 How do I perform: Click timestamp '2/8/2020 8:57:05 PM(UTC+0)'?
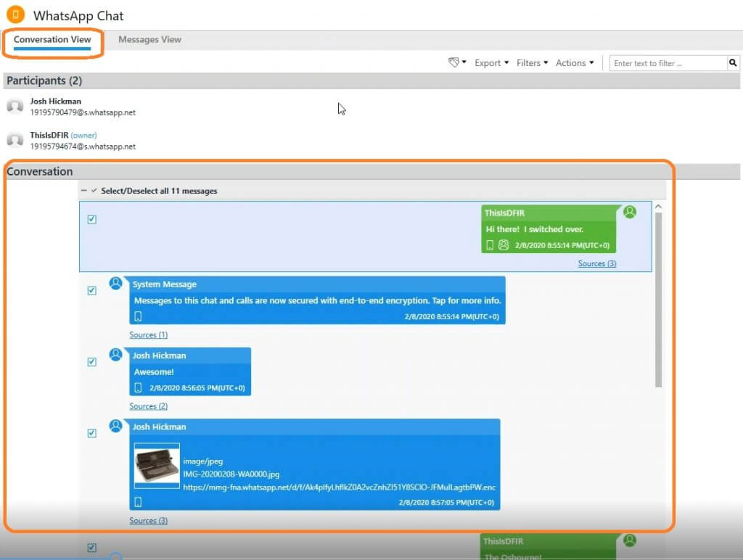(446, 502)
